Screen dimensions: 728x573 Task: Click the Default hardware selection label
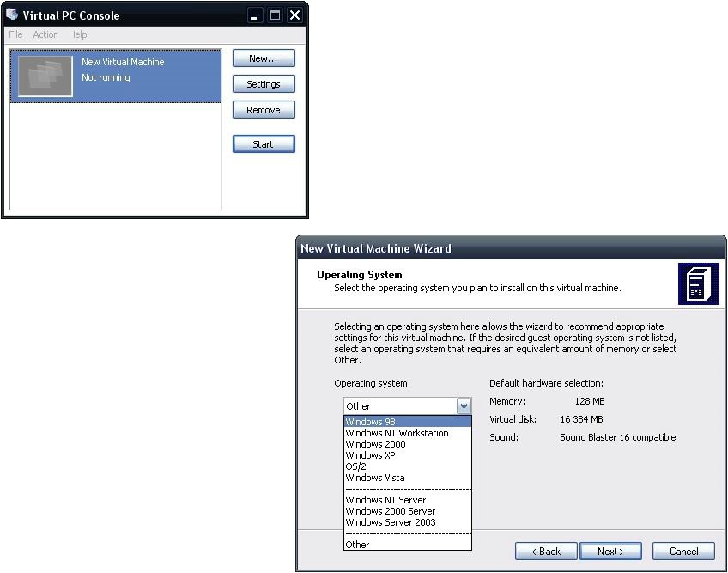pos(547,383)
